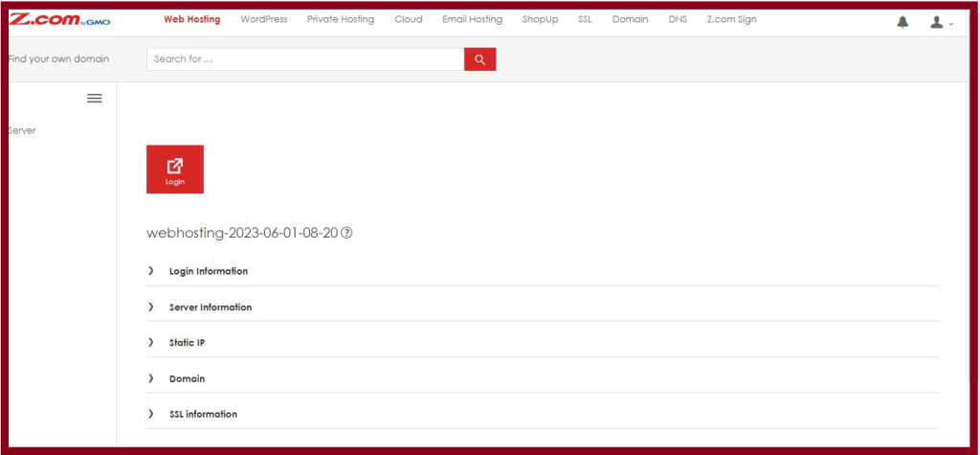Open Private Hosting in top navigation
The image size is (980, 455).
pos(341,19)
